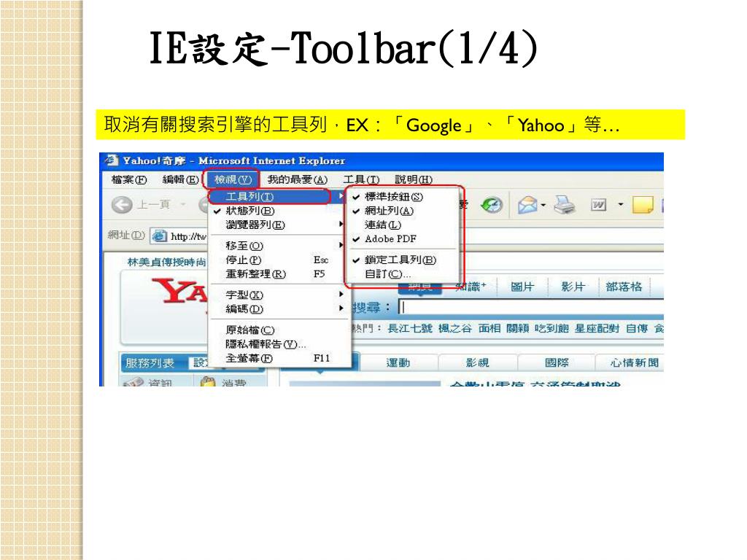Open 工具(T) menu
This screenshot has height=560, width=747.
[361, 179]
